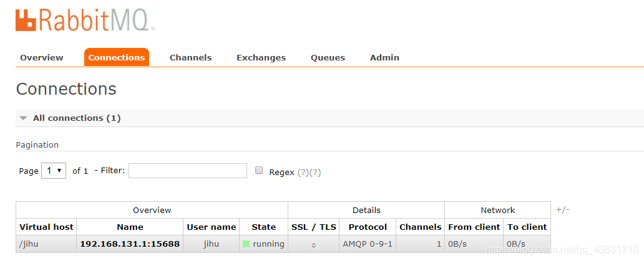This screenshot has height=261, width=644.
Task: Focus the Filter input field
Action: click(x=188, y=171)
